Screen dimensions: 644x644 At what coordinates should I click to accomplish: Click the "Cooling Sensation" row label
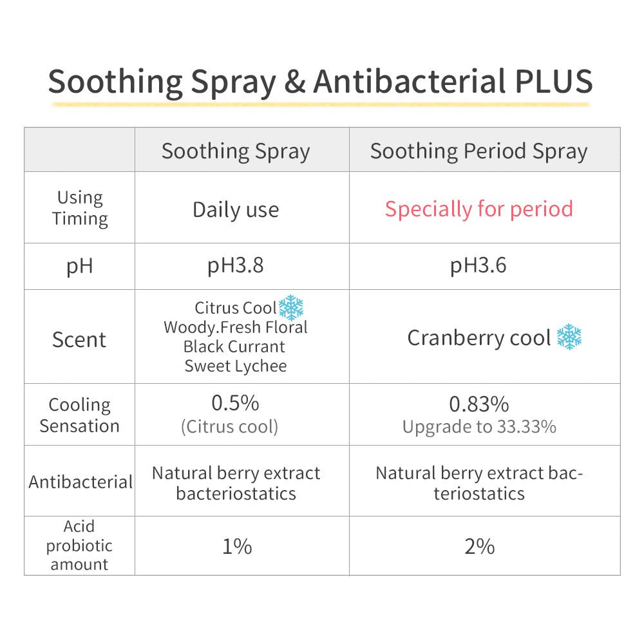click(79, 415)
